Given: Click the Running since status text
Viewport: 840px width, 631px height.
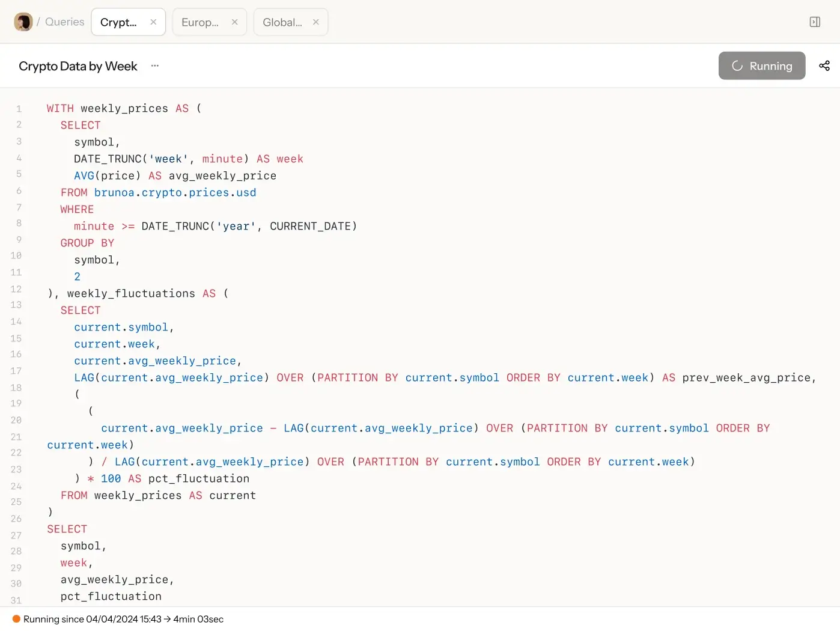Looking at the screenshot, I should 123,619.
